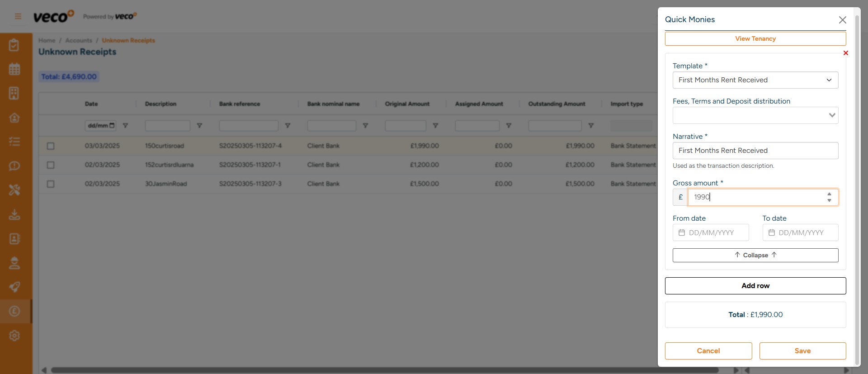Viewport: 868px width, 374px height.
Task: Open the To date calendar picker
Action: tap(772, 232)
